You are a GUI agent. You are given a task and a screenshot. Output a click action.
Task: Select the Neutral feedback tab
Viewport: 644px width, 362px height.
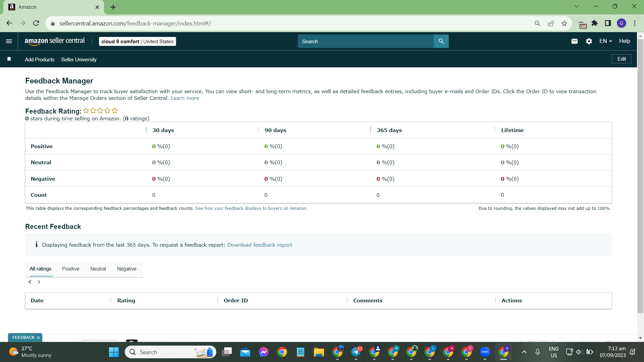click(98, 269)
